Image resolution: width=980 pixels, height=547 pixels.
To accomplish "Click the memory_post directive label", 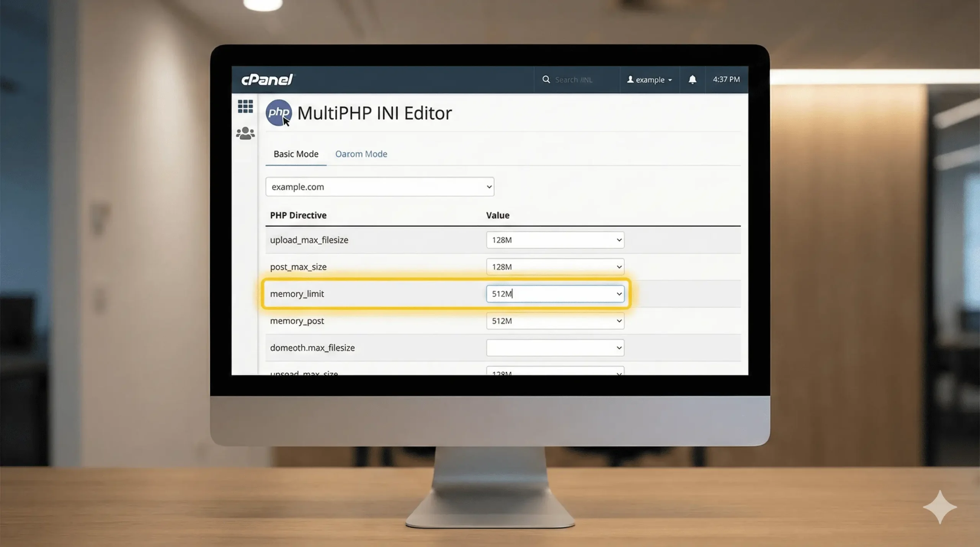I will click(x=297, y=321).
